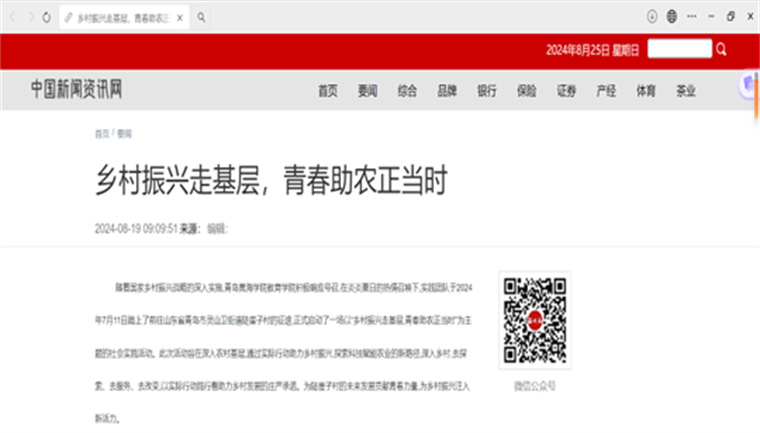Click the browser forward arrow

click(29, 17)
